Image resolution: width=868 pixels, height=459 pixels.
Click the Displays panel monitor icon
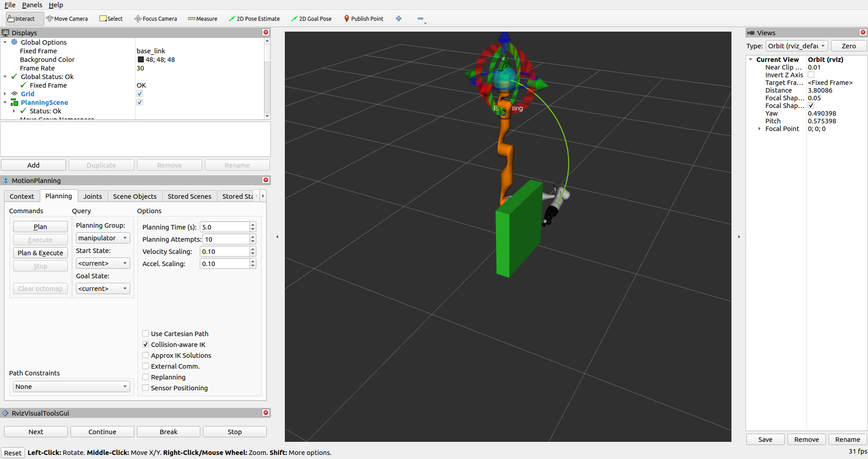[5, 33]
